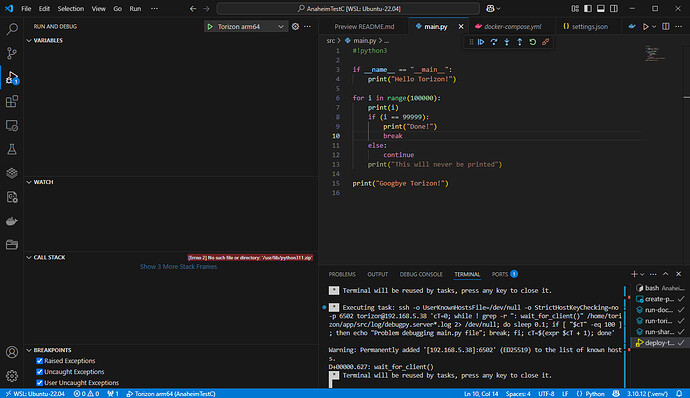Click the command center search field
Screen dimensions: 690x398
tap(348, 8)
